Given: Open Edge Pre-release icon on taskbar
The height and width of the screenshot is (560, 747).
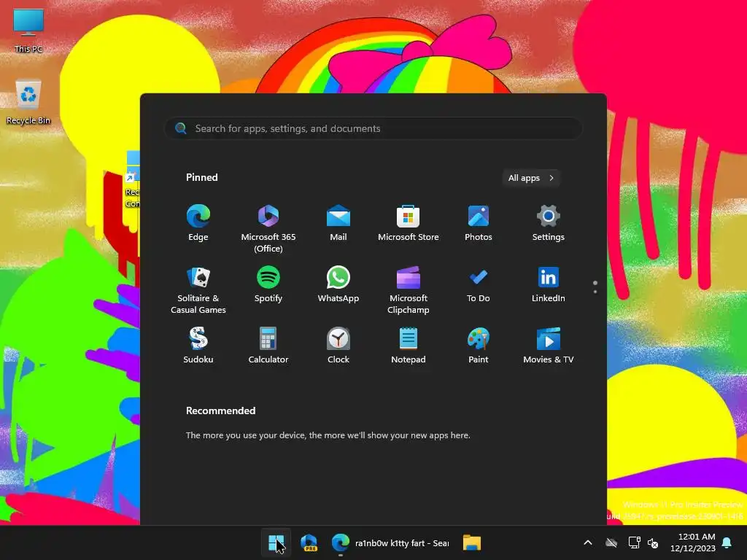Looking at the screenshot, I should (x=309, y=542).
